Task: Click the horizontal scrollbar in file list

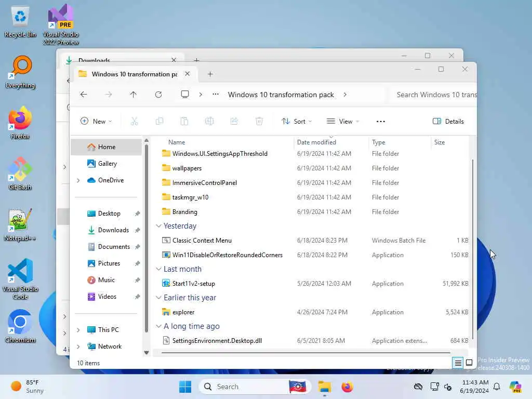Action: (306, 353)
